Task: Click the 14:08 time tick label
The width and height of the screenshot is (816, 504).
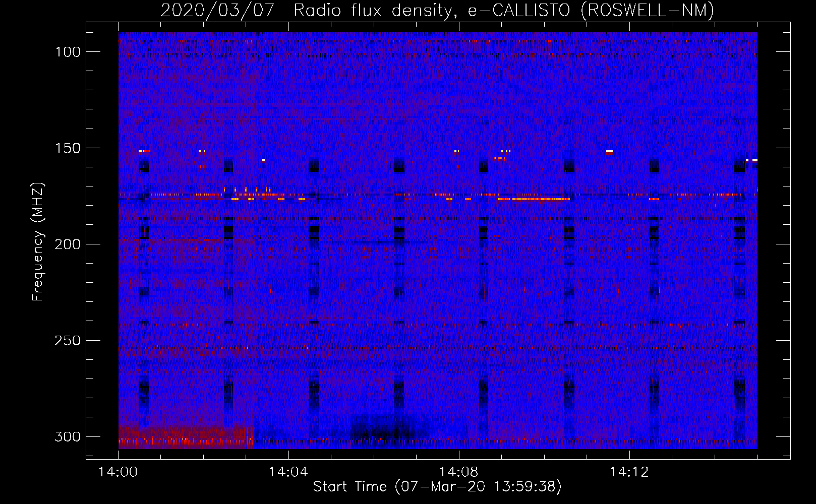Action: (x=459, y=472)
